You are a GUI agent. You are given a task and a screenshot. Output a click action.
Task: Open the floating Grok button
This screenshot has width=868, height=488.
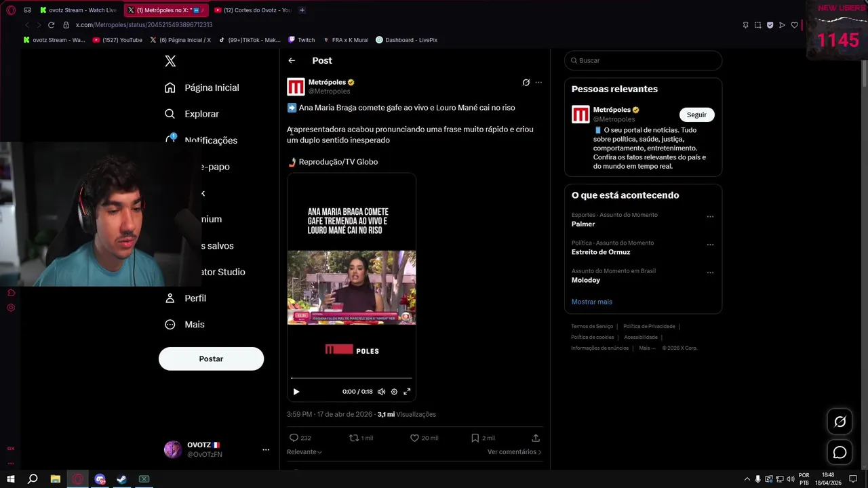(x=840, y=422)
